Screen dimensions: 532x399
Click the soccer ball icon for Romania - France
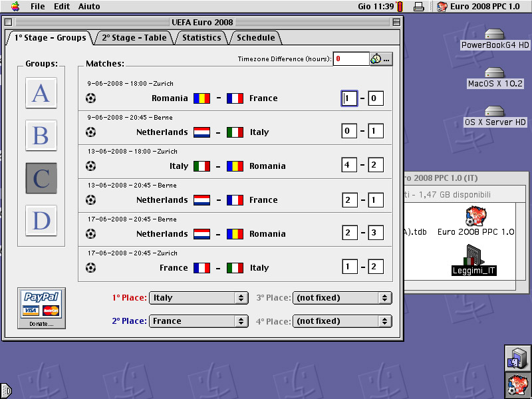90,98
